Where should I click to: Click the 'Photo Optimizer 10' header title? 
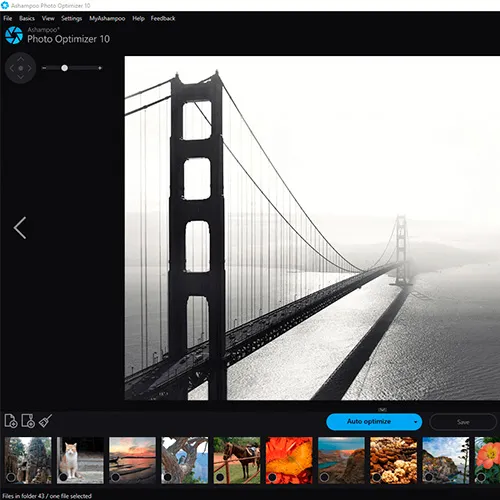coord(68,39)
